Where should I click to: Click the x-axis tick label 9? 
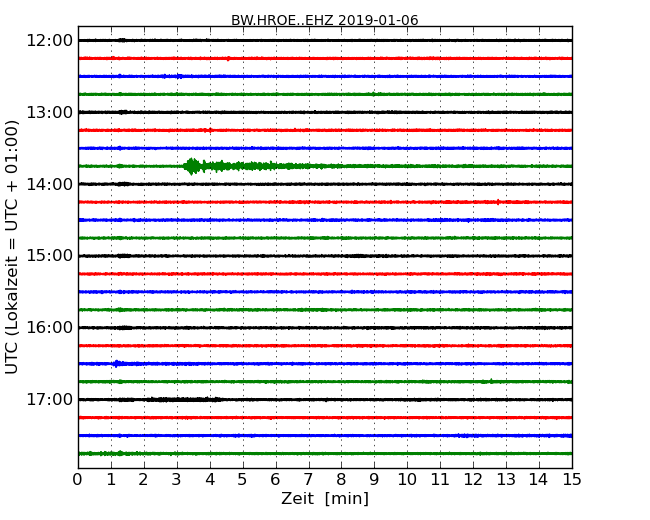coord(374,480)
